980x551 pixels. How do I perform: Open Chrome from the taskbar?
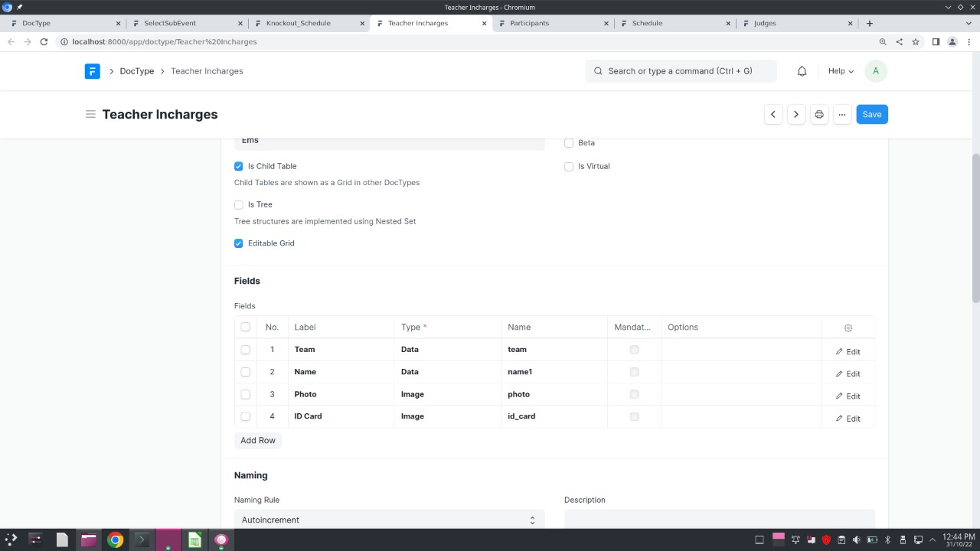pyautogui.click(x=115, y=540)
